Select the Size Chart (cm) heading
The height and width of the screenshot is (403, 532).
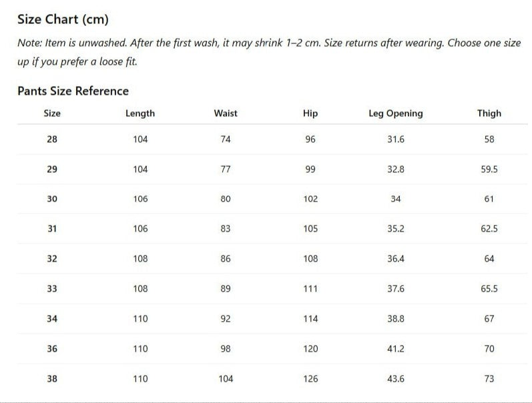tap(63, 19)
